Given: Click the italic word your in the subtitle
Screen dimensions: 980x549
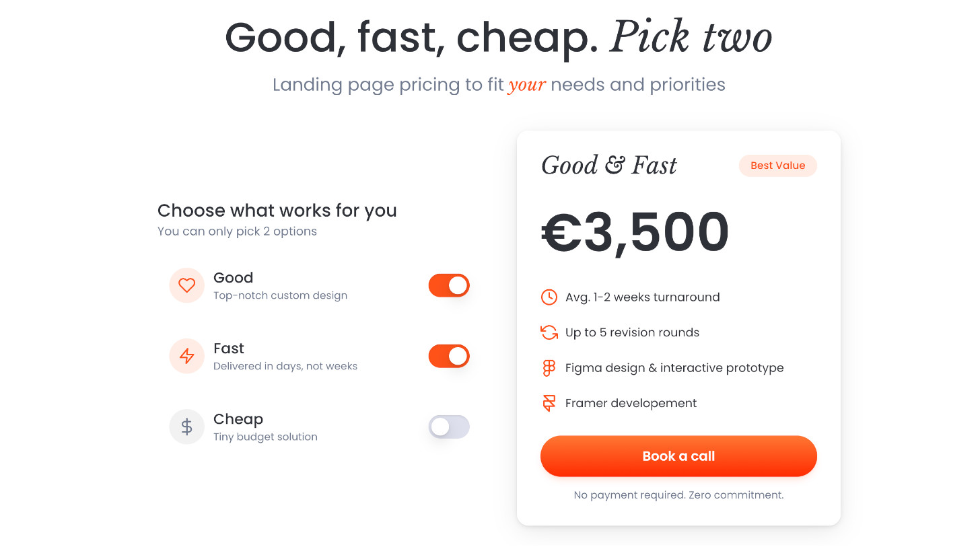Looking at the screenshot, I should (x=527, y=84).
